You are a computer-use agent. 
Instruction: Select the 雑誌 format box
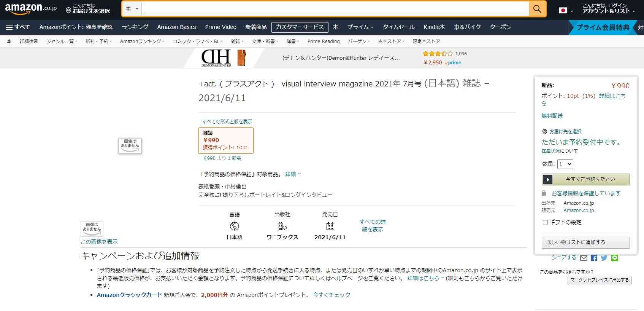pyautogui.click(x=226, y=140)
